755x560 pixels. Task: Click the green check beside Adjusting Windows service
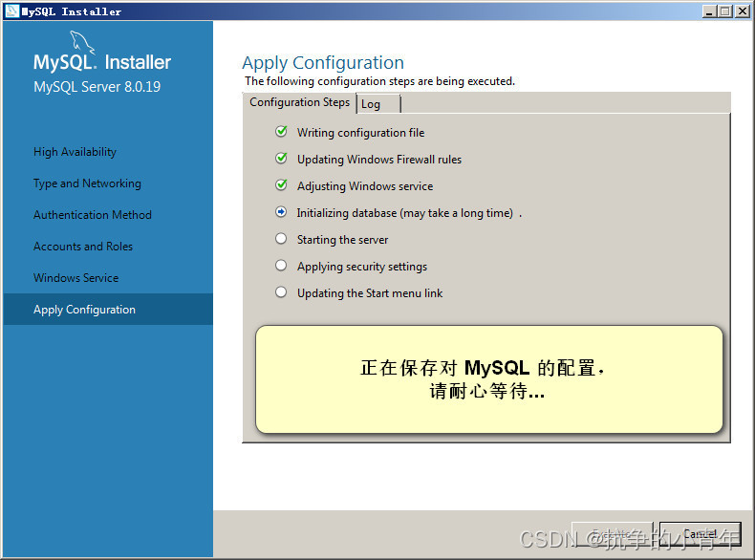281,184
